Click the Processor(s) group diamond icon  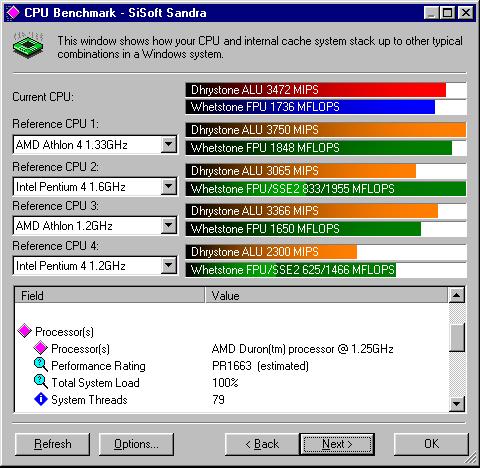pyautogui.click(x=25, y=331)
